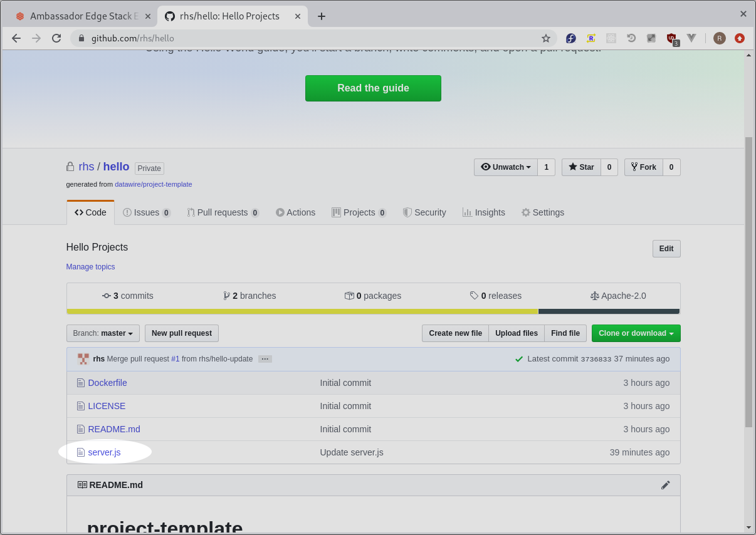The image size is (756, 535).
Task: Bookmark page with star icon in address bar
Action: point(546,38)
